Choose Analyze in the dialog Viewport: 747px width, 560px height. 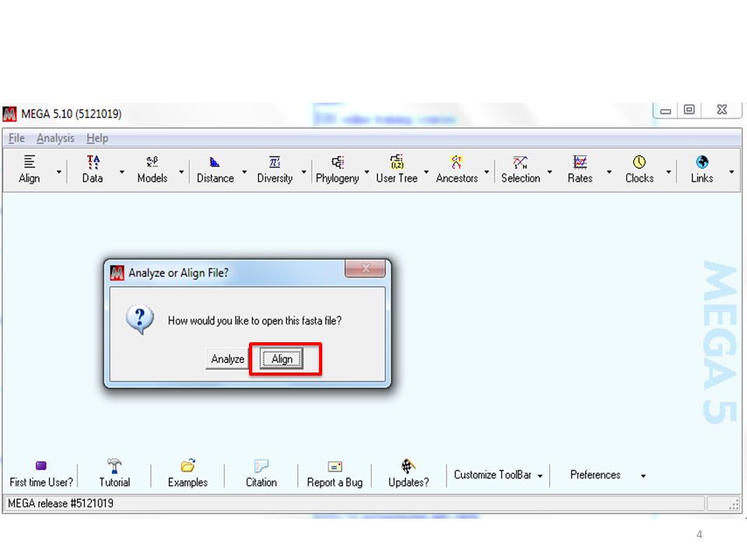(227, 359)
